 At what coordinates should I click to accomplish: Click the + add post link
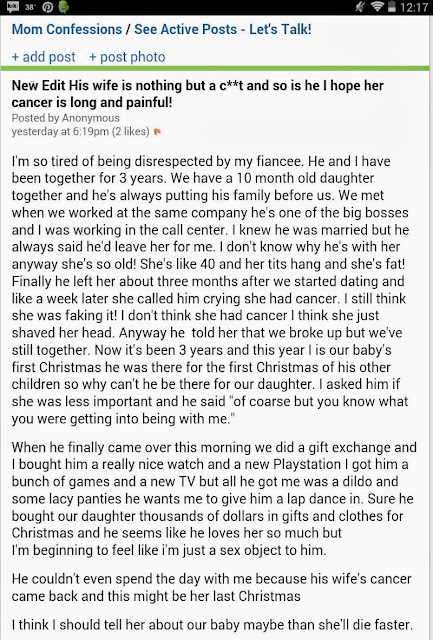pyautogui.click(x=44, y=57)
